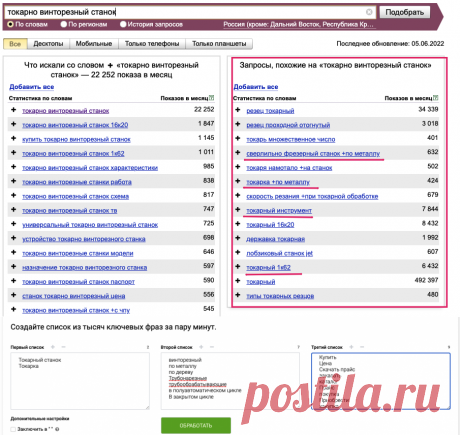Click plus next to 'резец токарный'
This screenshot has width=460, height=435.
tap(238, 110)
